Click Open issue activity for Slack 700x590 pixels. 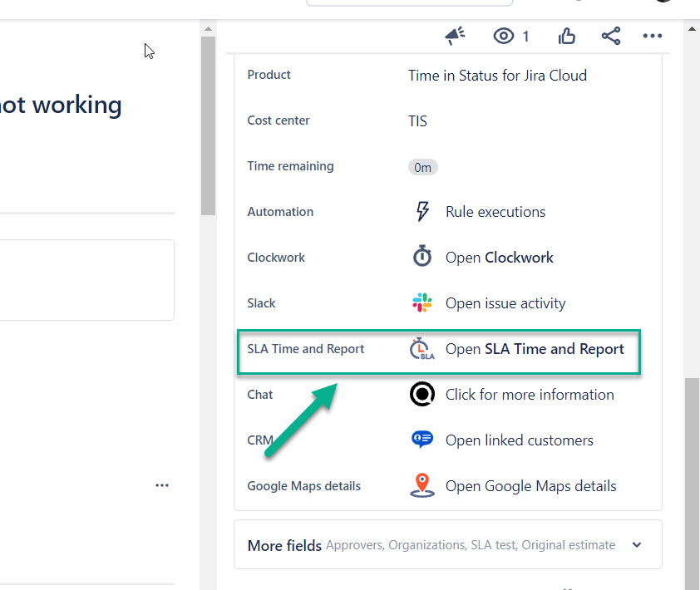507,302
